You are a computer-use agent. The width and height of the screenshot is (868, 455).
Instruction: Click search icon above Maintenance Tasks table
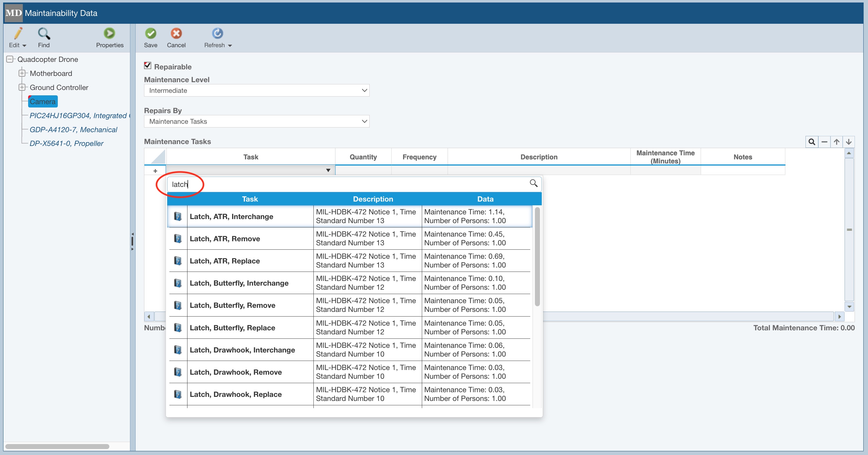812,142
